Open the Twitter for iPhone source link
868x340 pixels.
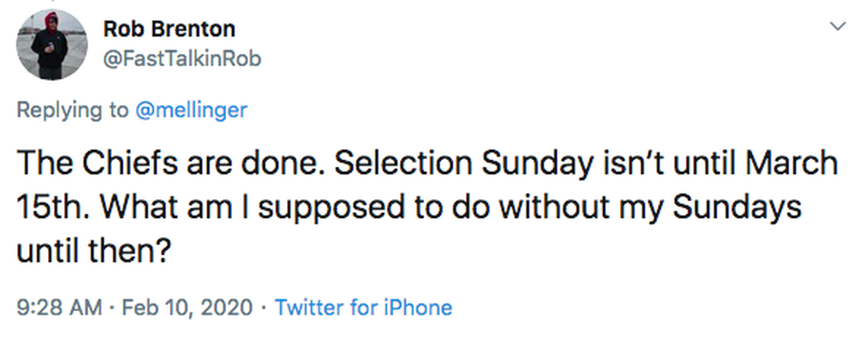pyautogui.click(x=363, y=307)
